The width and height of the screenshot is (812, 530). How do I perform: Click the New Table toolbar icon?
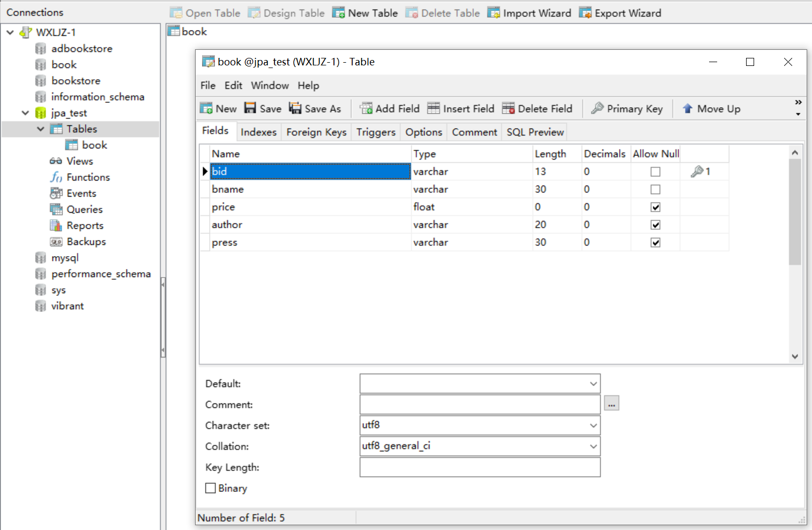click(x=338, y=13)
